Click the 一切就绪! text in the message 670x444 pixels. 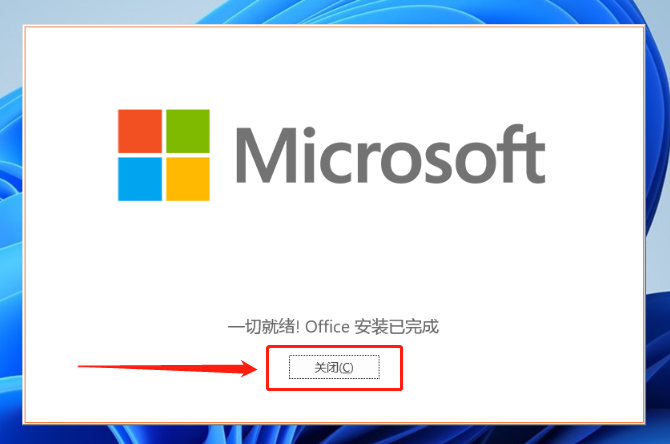(x=264, y=327)
